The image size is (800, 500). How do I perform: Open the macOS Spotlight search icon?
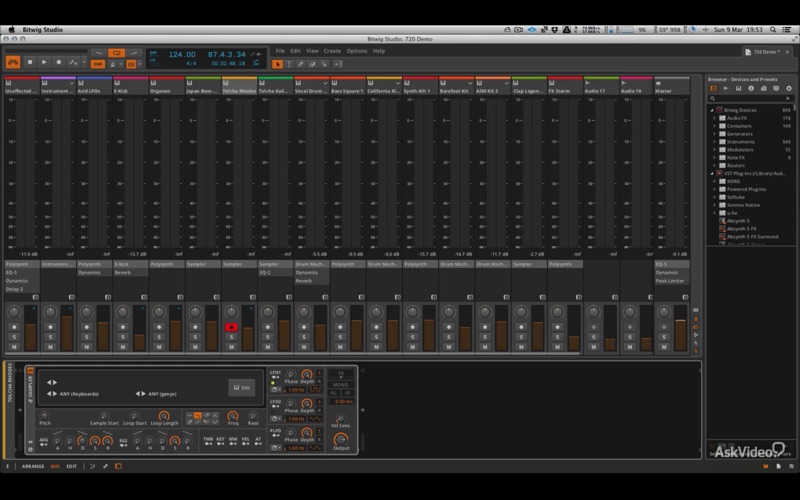(x=773, y=30)
